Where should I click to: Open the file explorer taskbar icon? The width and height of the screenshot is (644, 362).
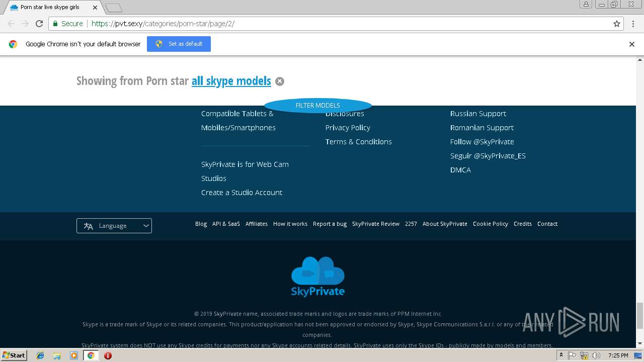[x=57, y=355]
